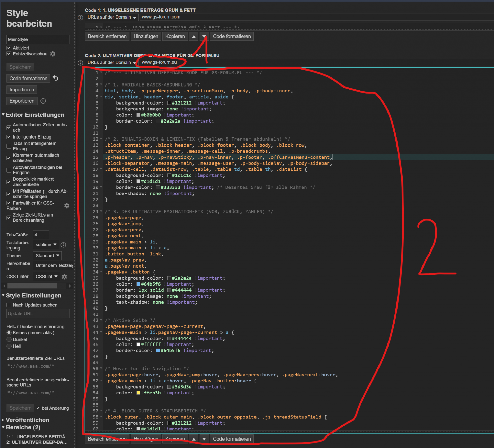Move Code 1 section up with arrow
Viewport: 494px width, 448px height.
[x=194, y=36]
